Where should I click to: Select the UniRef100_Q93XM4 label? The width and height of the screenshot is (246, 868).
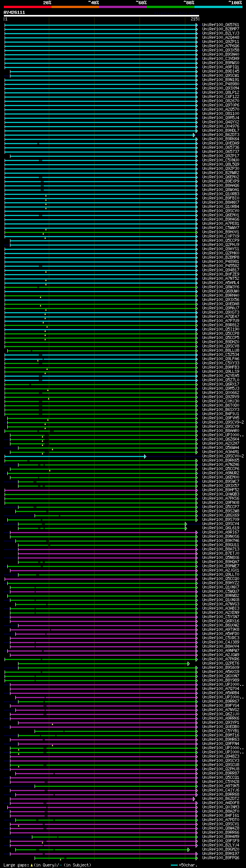[x=221, y=88]
